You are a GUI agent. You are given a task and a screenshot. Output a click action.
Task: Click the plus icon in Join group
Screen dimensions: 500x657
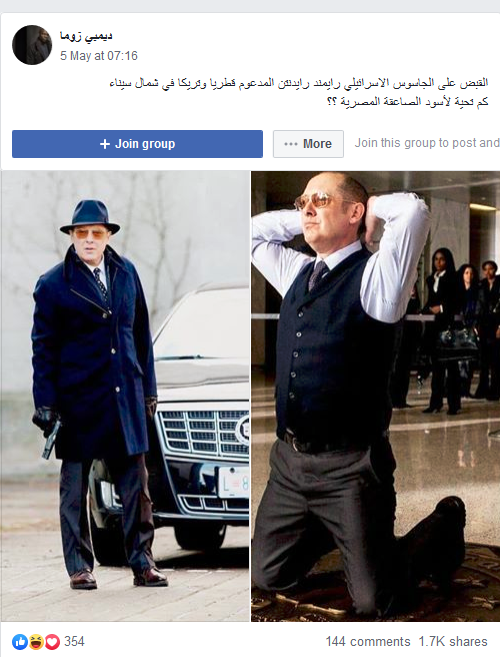[105, 144]
